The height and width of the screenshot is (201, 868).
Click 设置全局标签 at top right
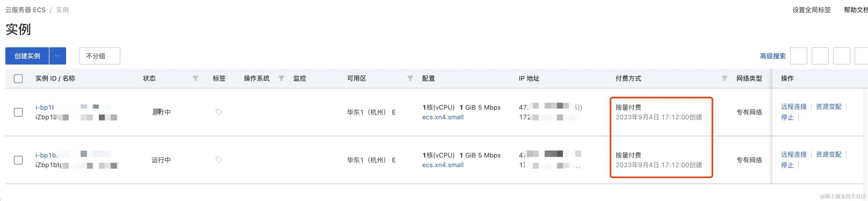pyautogui.click(x=812, y=10)
